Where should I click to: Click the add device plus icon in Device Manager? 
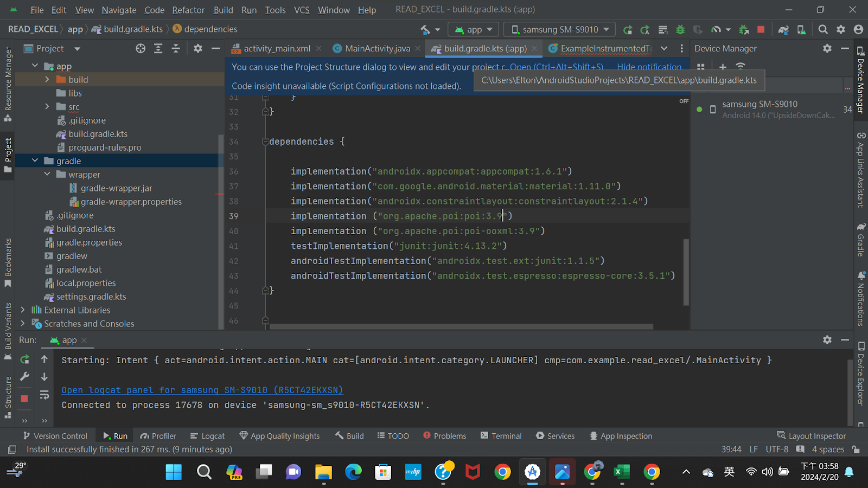coord(723,67)
